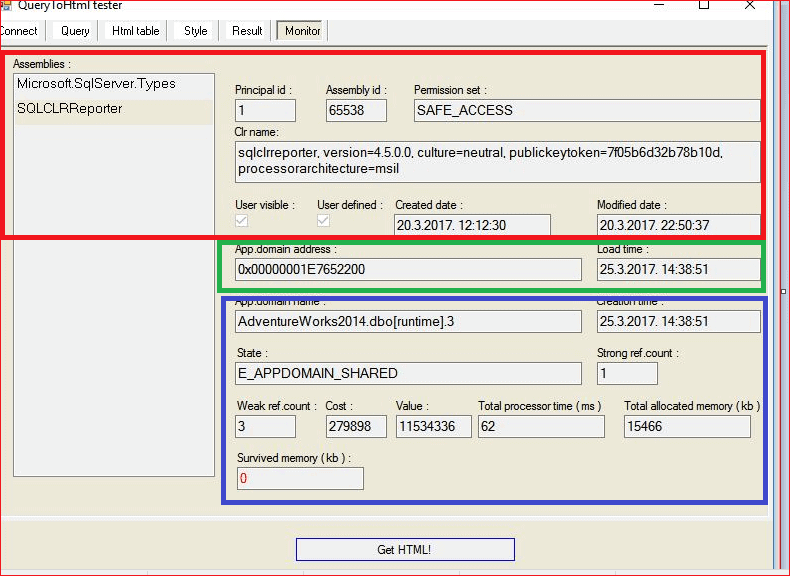Minimize the QueryToHtml tester window
Image resolution: width=790 pixels, height=576 pixels.
[659, 5]
